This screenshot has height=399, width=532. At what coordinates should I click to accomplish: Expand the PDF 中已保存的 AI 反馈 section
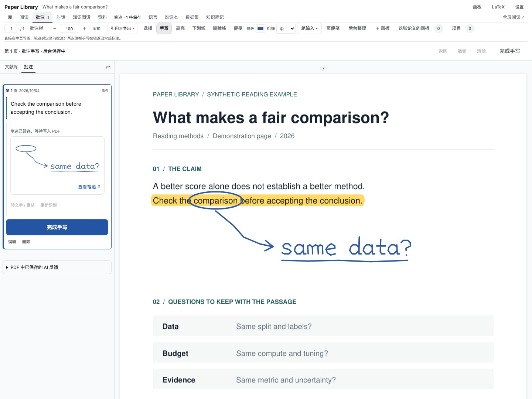point(57,267)
